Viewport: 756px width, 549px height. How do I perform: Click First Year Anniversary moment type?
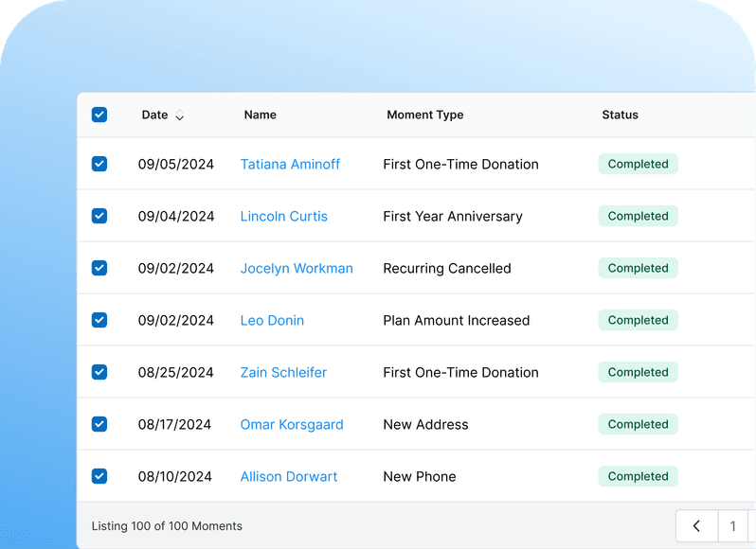(453, 216)
